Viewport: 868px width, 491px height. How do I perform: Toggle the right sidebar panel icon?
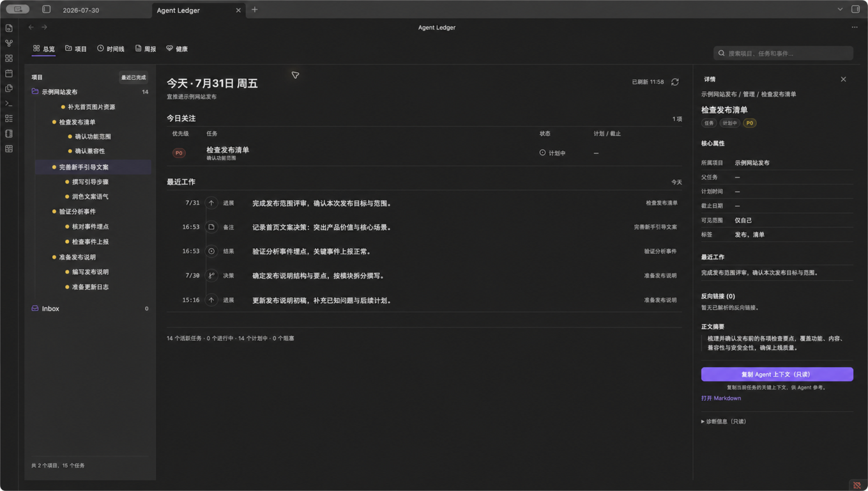[856, 10]
